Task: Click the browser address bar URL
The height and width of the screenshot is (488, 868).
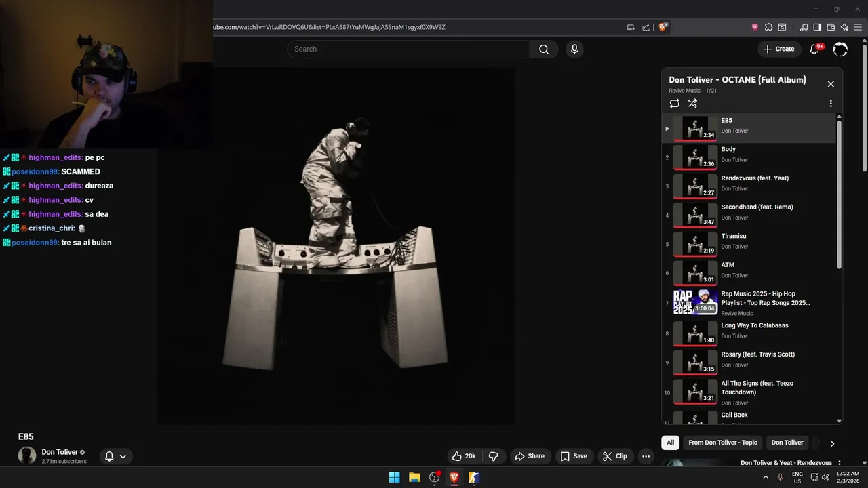Action: pos(330,27)
